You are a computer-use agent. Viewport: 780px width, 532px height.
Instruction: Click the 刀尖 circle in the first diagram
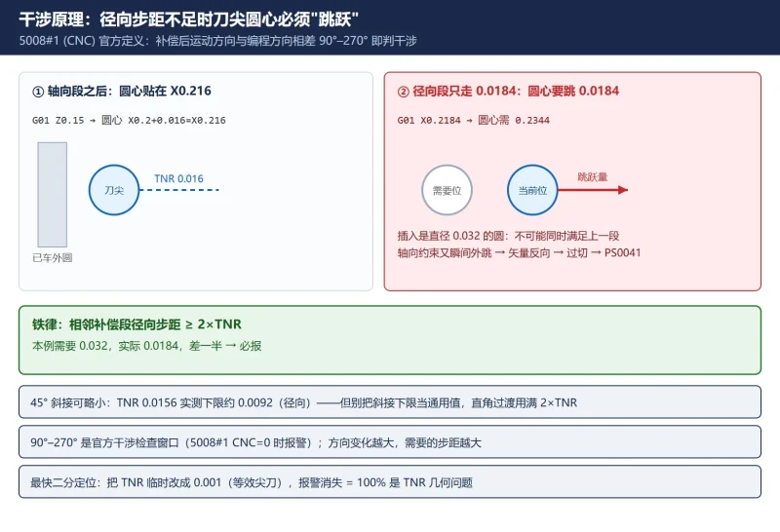114,190
